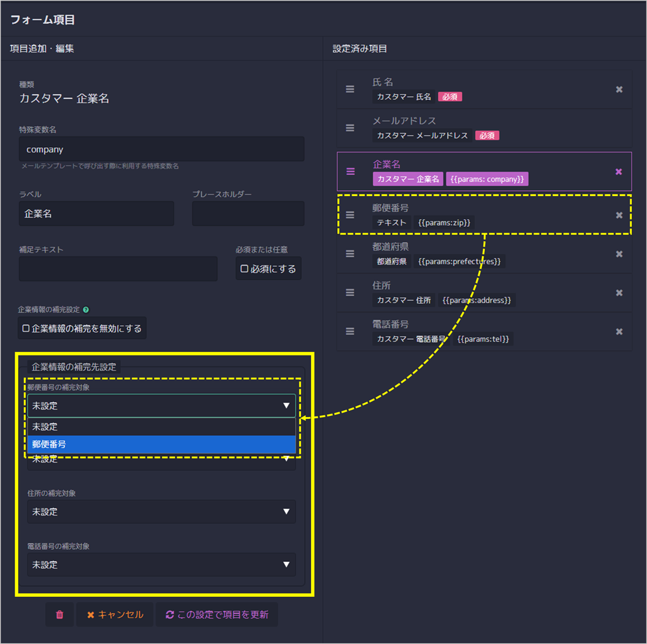Click the drag handle for 電話番号 item
The height and width of the screenshot is (644, 647).
pyautogui.click(x=350, y=332)
